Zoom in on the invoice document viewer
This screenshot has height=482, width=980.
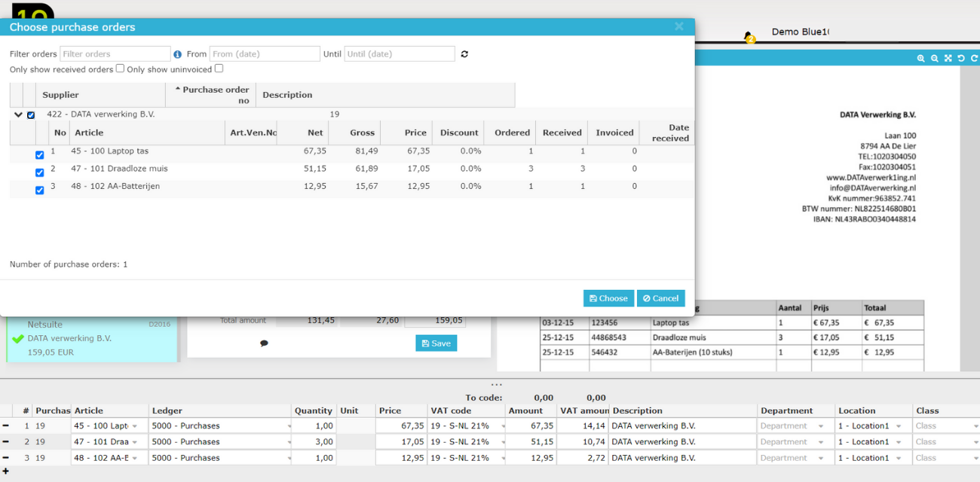coord(920,58)
